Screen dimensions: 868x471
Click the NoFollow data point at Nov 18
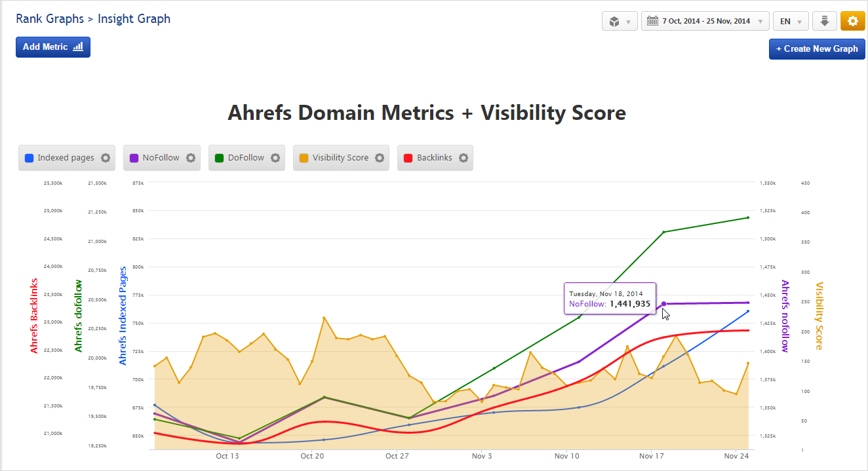click(663, 304)
